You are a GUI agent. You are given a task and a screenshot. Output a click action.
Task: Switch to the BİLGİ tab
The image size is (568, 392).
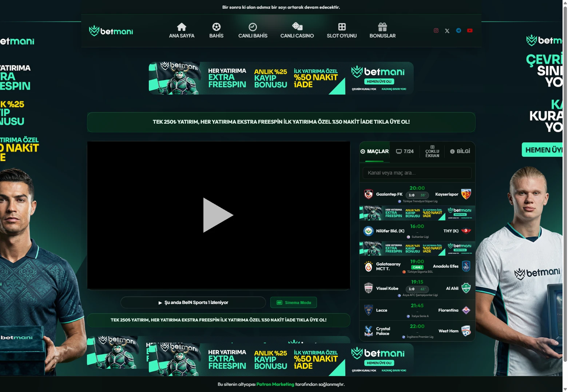460,152
